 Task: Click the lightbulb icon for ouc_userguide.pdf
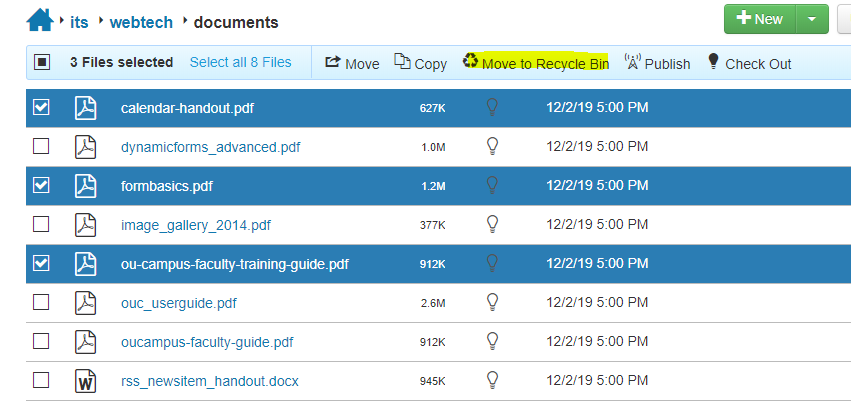point(492,302)
